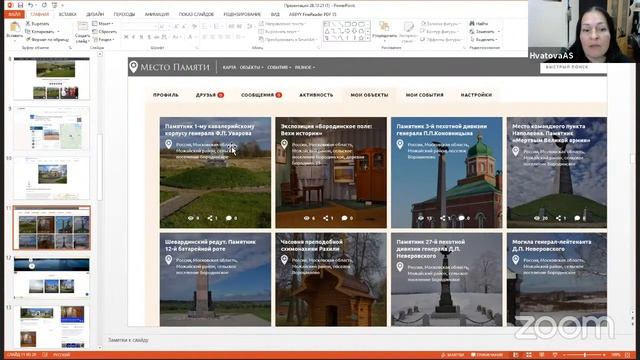The image size is (640, 360).
Task: Click the Найти (Find) binoculars icon
Action: (472, 24)
